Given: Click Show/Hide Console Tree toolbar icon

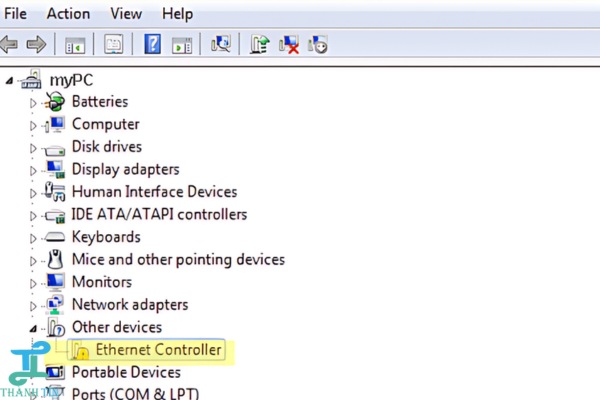Looking at the screenshot, I should [75, 44].
